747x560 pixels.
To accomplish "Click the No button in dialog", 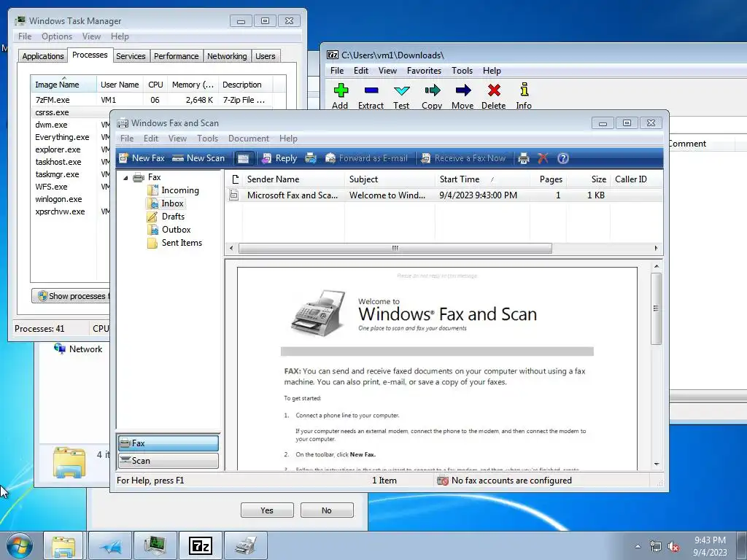I will pyautogui.click(x=327, y=510).
